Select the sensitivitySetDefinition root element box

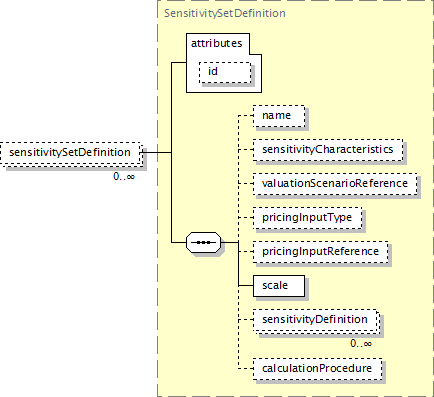[71, 153]
